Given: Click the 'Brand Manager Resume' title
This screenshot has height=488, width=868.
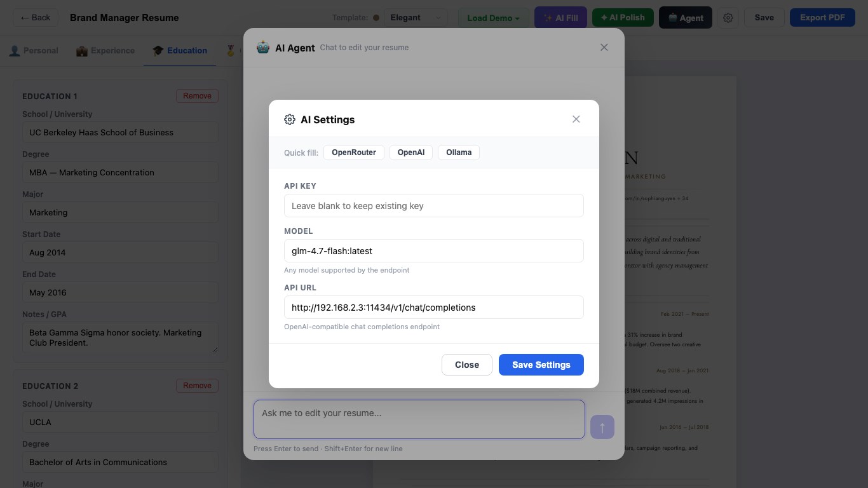Looking at the screenshot, I should [125, 18].
